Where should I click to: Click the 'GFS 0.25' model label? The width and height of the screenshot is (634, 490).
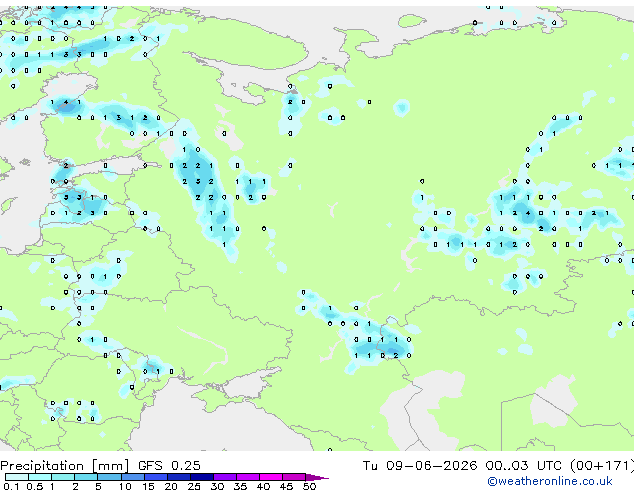point(169,466)
